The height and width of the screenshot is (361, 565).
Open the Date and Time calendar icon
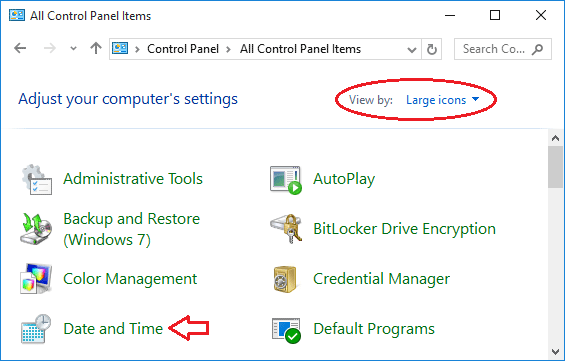click(x=36, y=329)
